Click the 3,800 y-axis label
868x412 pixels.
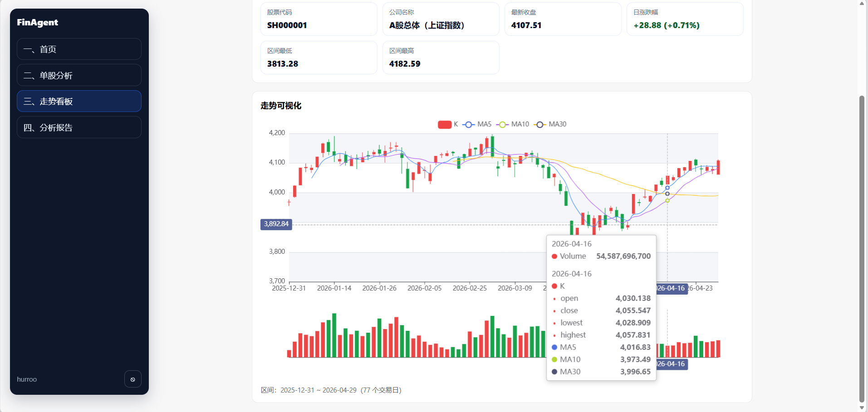(277, 252)
